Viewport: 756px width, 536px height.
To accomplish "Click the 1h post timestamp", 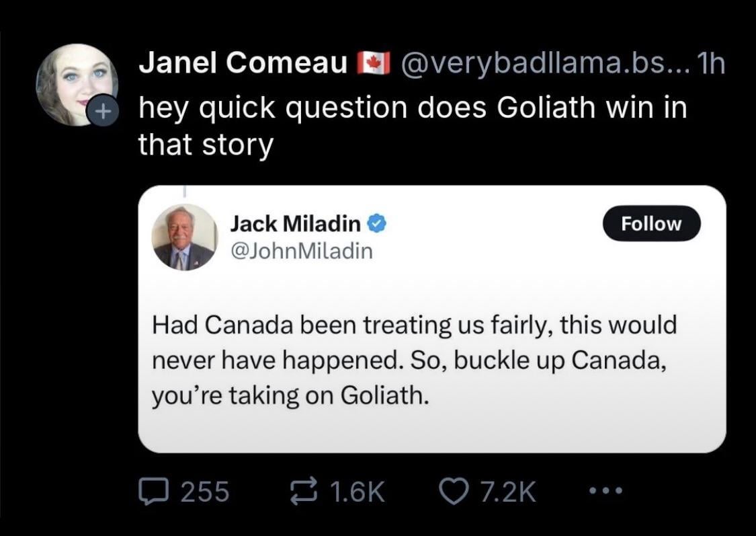I will pyautogui.click(x=711, y=63).
